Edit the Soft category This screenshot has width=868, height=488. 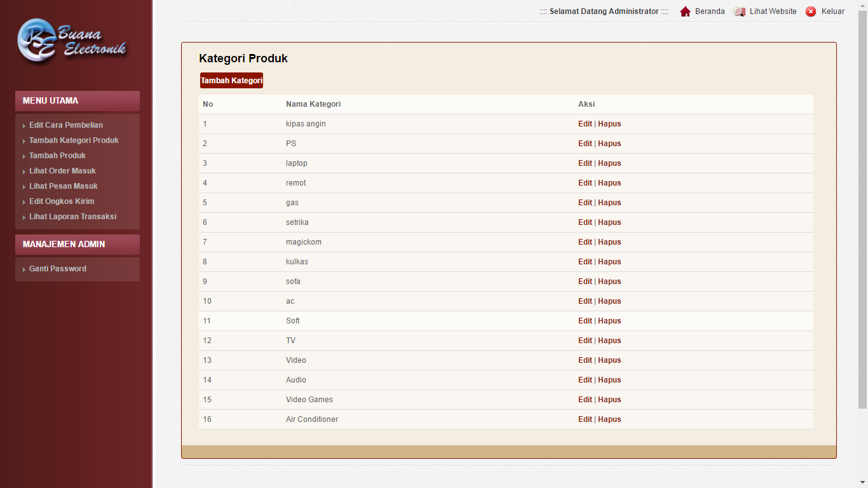(585, 321)
